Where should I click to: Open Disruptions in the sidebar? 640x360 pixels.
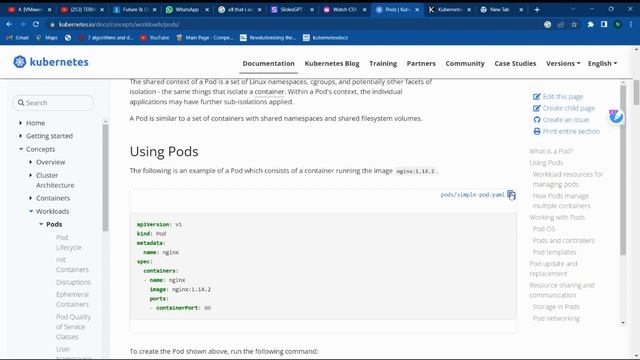(73, 282)
